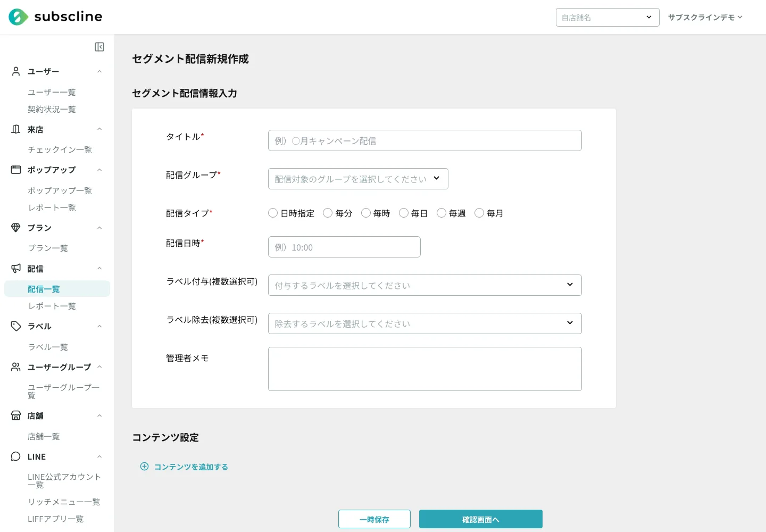This screenshot has width=766, height=532.
Task: Click the plus circle icon for adding content
Action: tap(144, 467)
